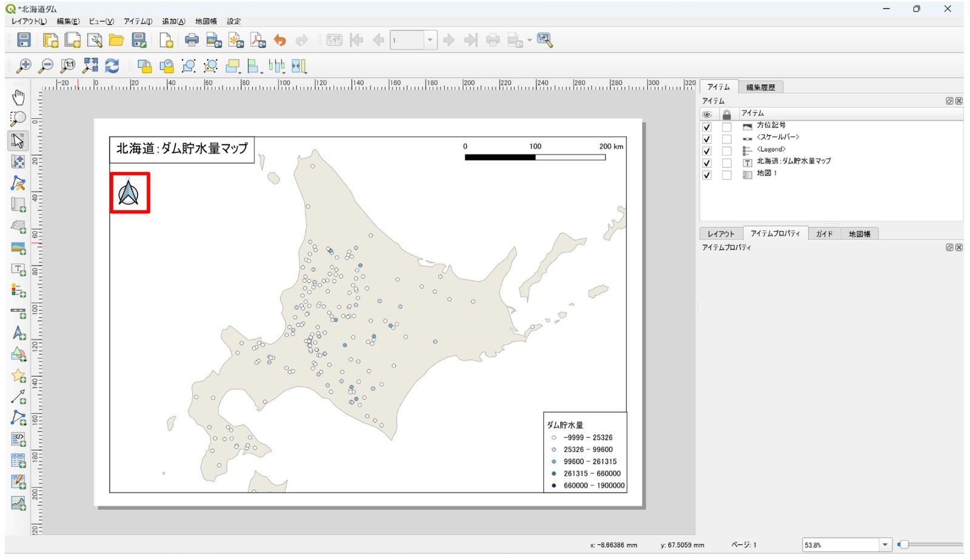This screenshot has width=970, height=560.
Task: Zoom in with the magnifier plus
Action: [x=24, y=65]
